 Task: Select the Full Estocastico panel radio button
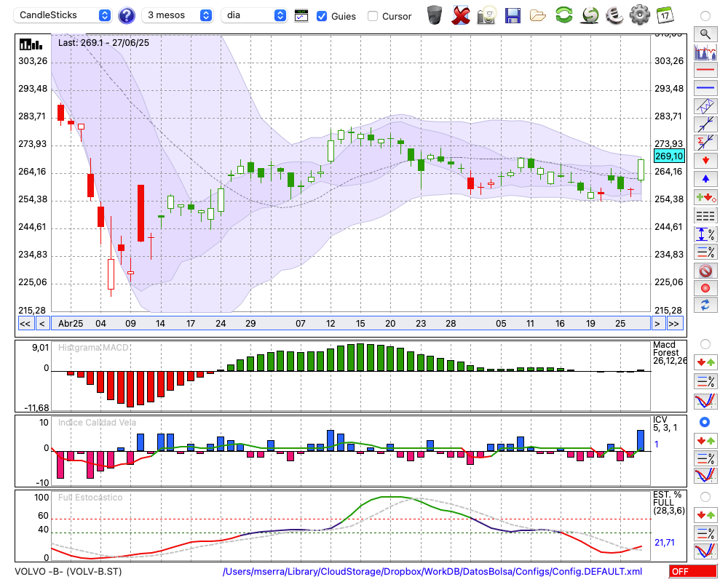(x=705, y=497)
